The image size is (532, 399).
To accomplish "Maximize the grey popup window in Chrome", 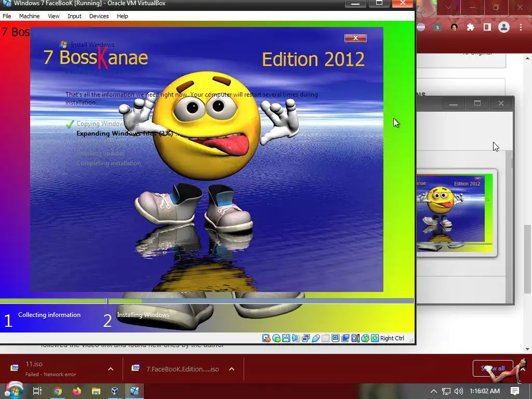I will coord(477,103).
